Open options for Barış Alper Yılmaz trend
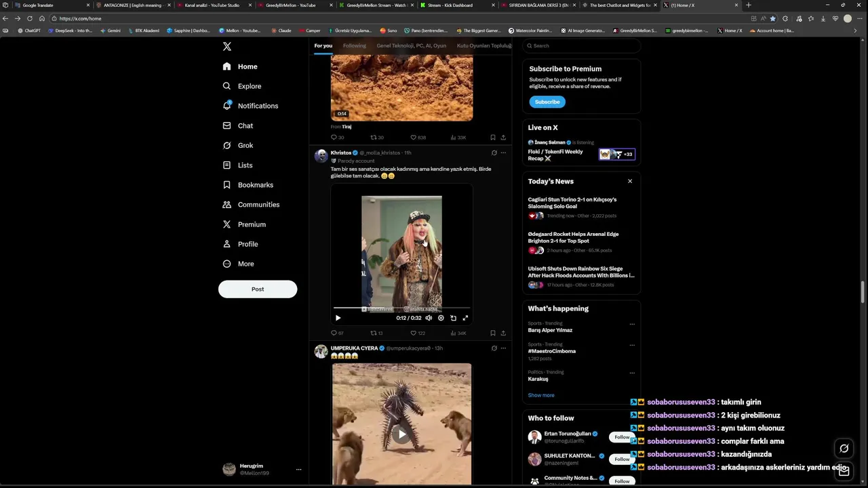Image resolution: width=868 pixels, height=488 pixels. [x=632, y=324]
